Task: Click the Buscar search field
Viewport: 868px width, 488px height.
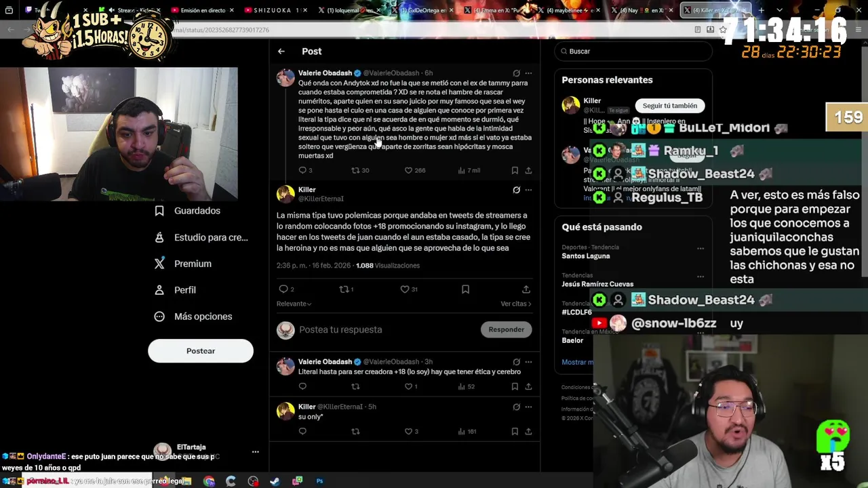Action: coord(633,52)
